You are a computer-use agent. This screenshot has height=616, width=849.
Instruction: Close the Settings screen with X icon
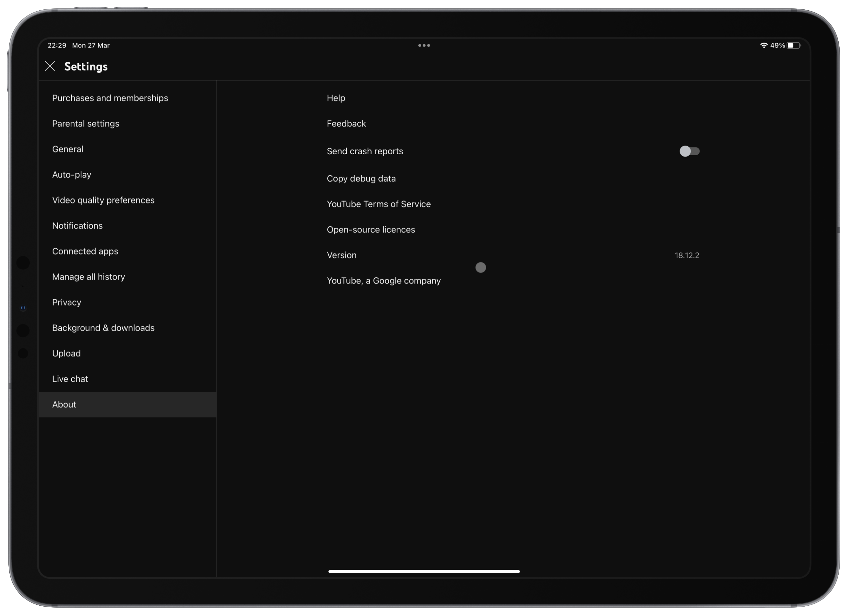tap(50, 66)
